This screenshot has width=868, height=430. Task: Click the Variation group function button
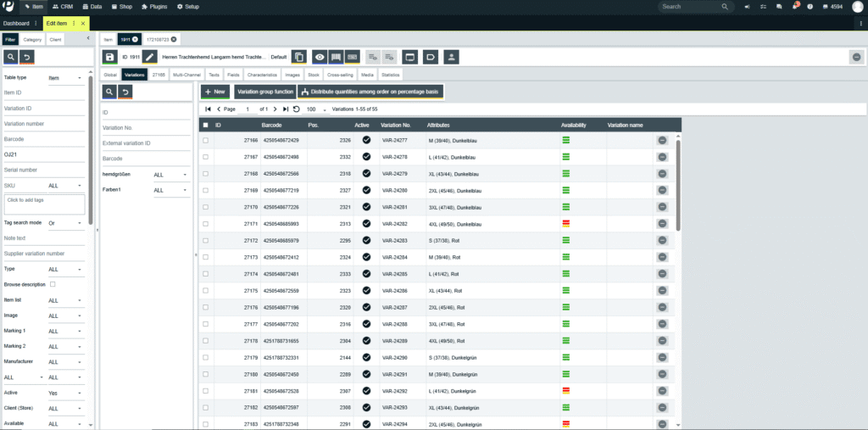[x=264, y=91]
